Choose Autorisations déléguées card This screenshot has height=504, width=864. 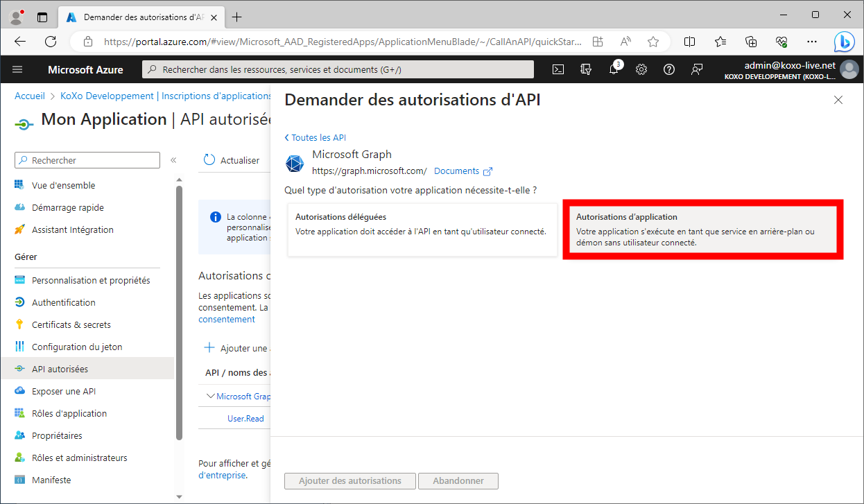[422, 229]
